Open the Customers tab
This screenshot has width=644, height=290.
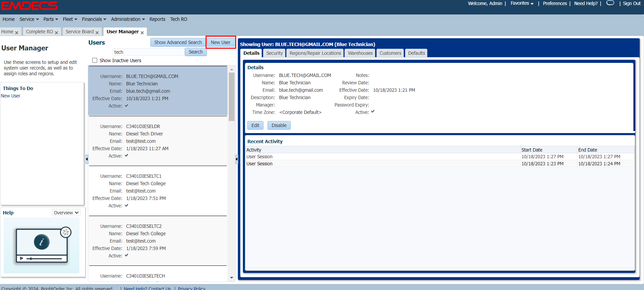coord(390,53)
